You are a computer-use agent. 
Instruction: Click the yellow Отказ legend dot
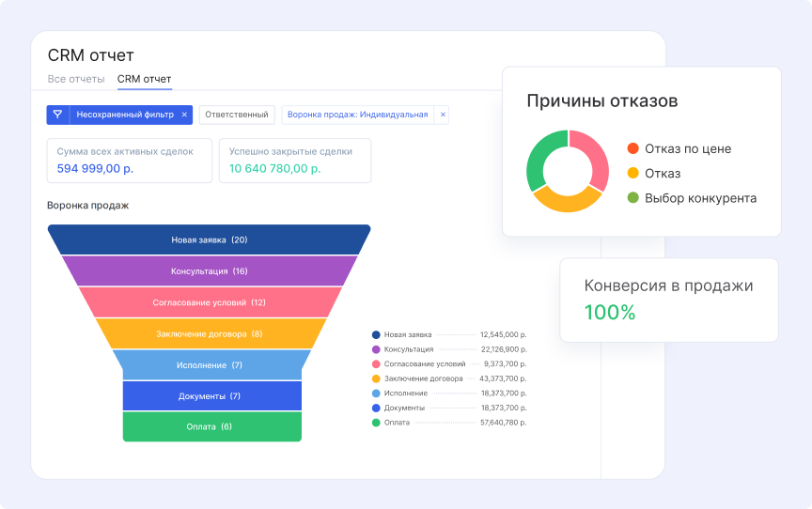633,174
